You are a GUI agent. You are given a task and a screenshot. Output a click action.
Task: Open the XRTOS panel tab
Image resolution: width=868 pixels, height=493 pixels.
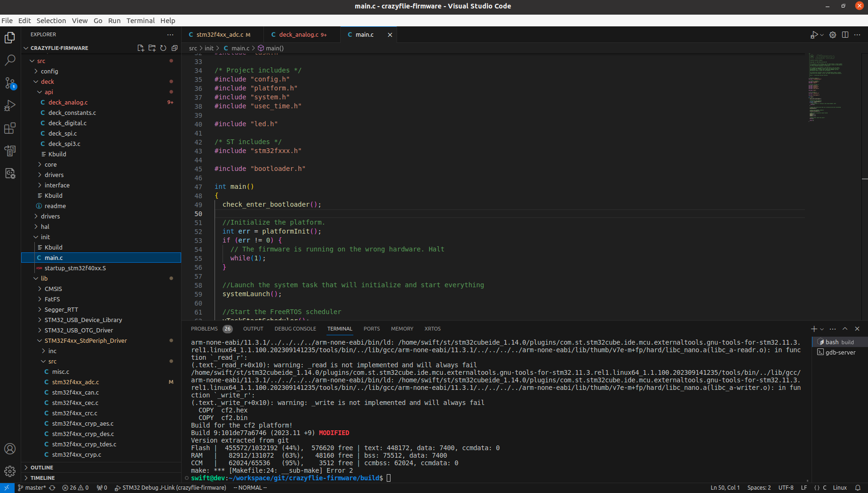pyautogui.click(x=432, y=329)
